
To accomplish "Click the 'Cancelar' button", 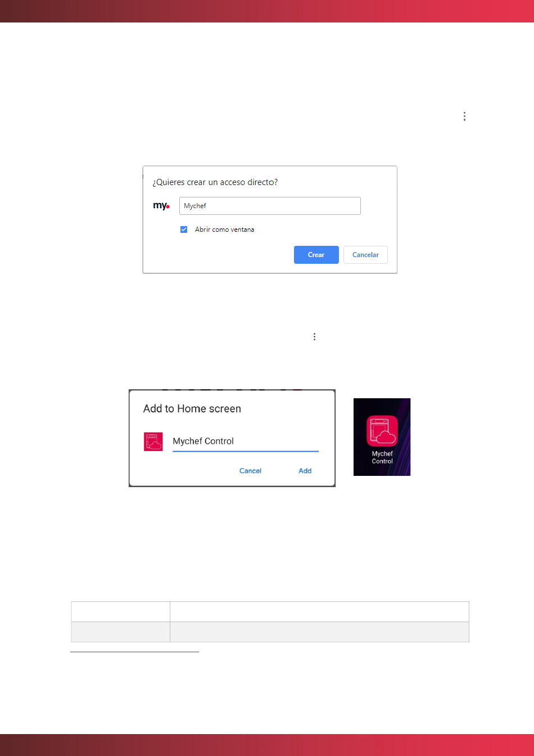I will [365, 255].
